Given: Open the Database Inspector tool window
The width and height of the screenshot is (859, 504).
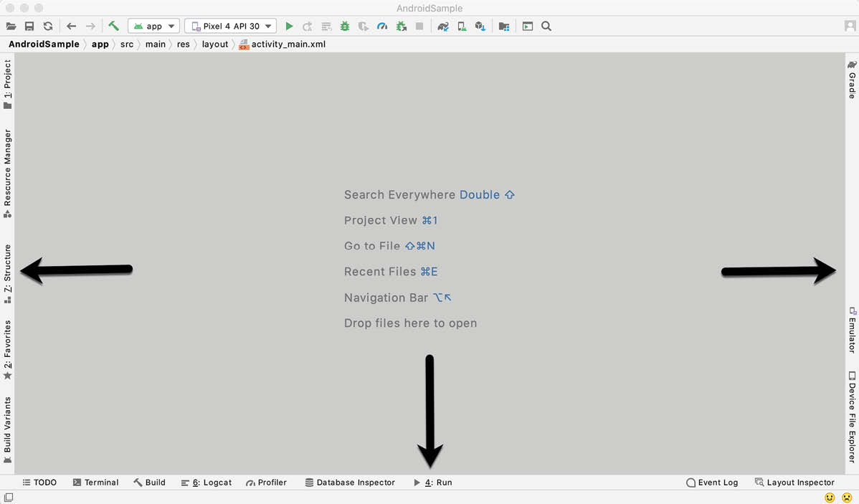Looking at the screenshot, I should point(350,482).
